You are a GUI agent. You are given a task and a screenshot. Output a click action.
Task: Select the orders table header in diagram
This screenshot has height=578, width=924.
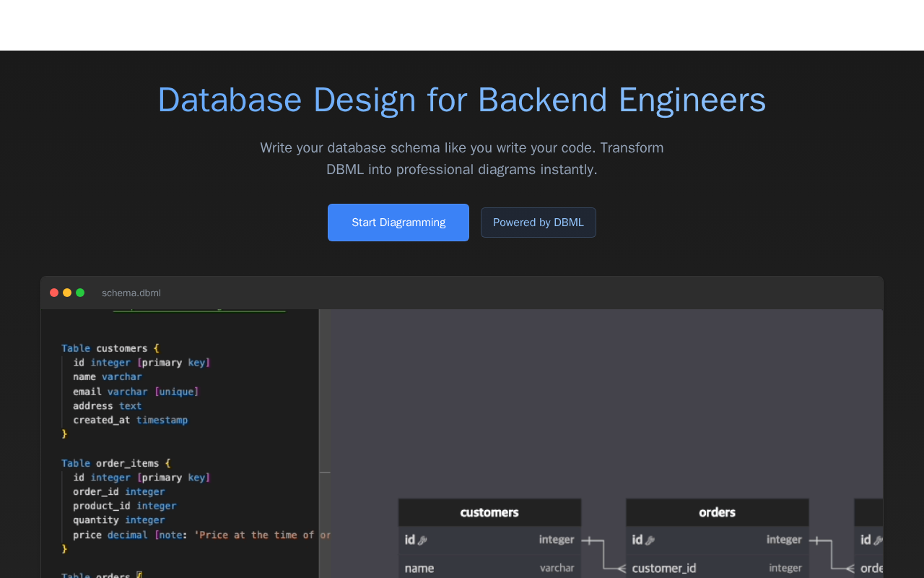pos(717,512)
